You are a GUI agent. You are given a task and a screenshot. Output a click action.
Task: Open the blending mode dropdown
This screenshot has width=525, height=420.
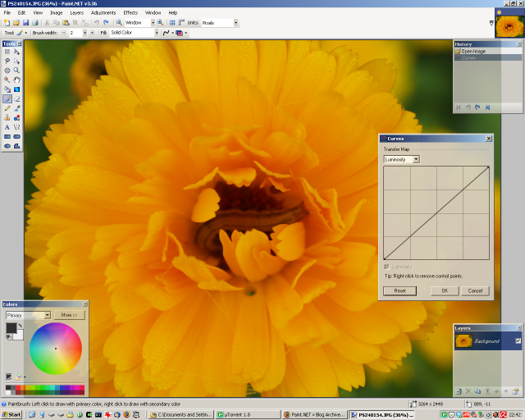[186, 33]
